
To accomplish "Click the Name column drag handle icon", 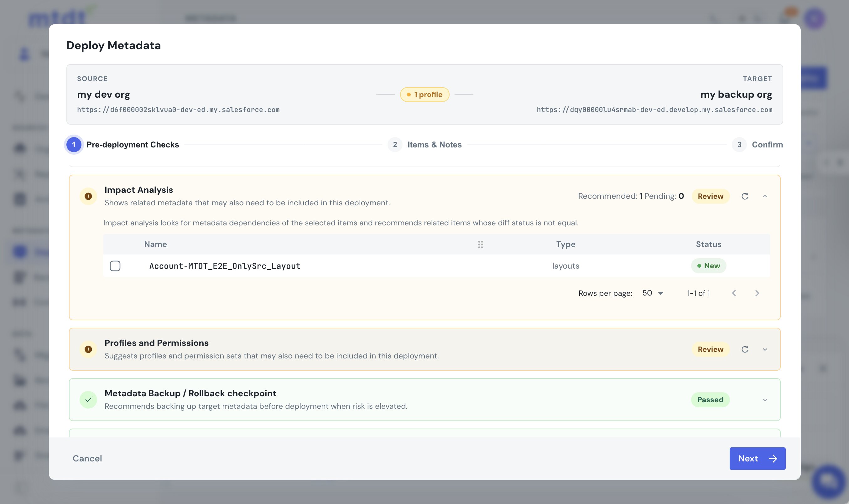I will pyautogui.click(x=480, y=244).
